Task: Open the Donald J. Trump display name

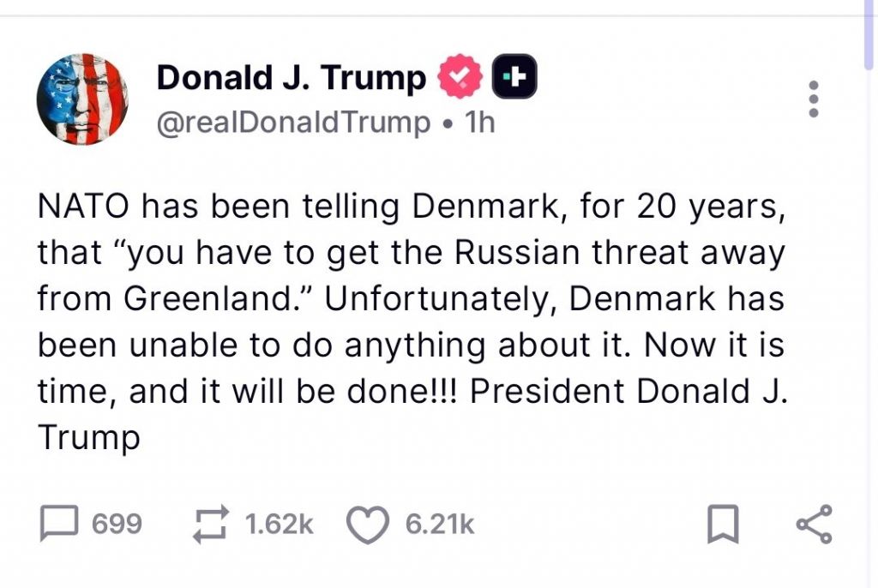Action: pos(291,79)
